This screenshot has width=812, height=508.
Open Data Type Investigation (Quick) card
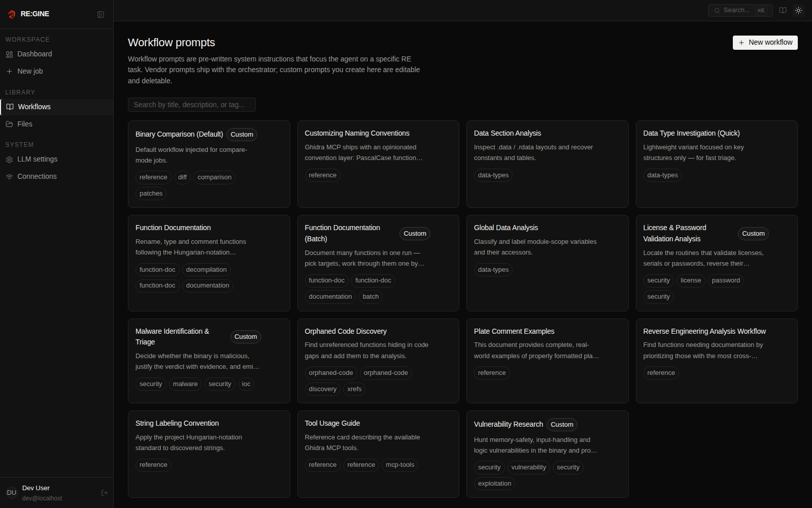(717, 164)
